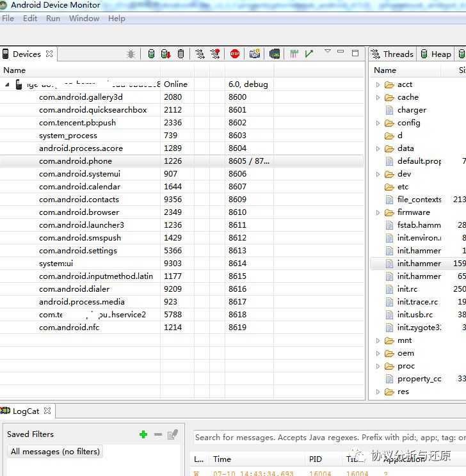Edit the selected LogCat filter

coord(173,434)
